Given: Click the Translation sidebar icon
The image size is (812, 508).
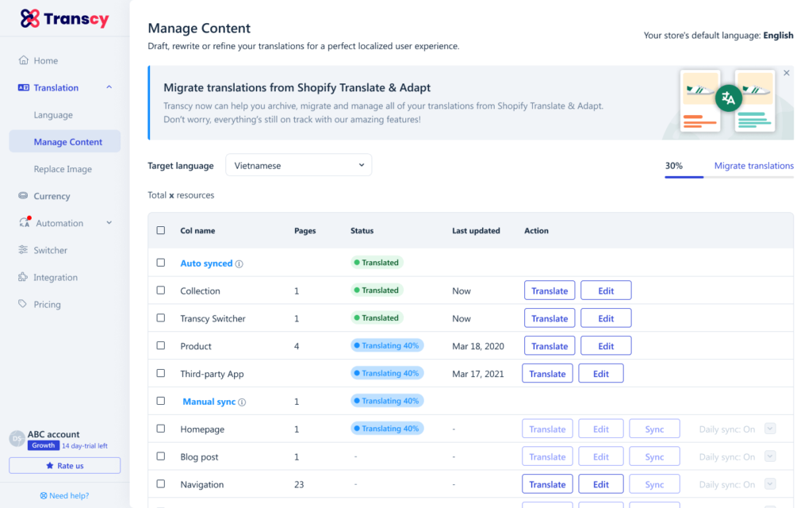Looking at the screenshot, I should coord(23,87).
